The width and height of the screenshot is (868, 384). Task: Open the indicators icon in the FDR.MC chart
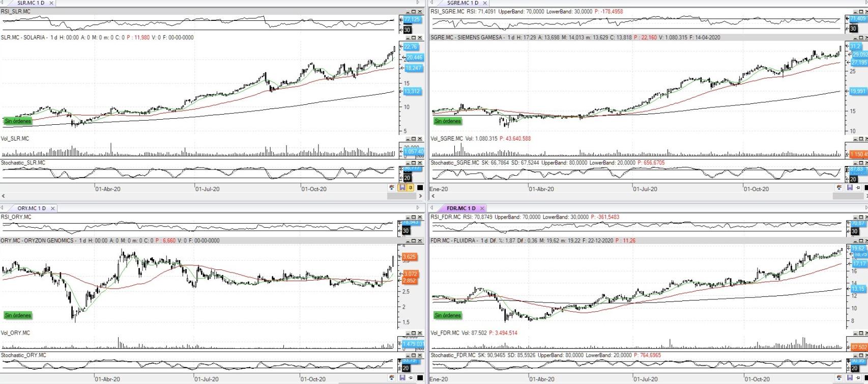(839, 378)
